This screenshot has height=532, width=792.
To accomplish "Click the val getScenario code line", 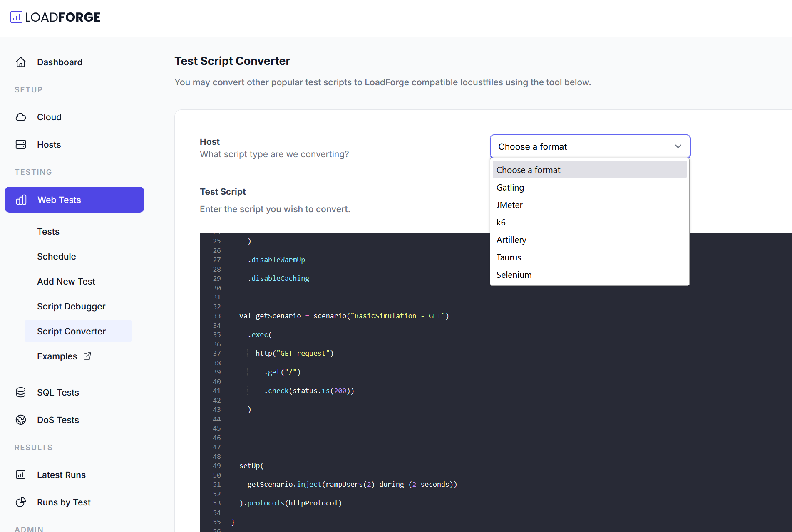I will point(344,316).
